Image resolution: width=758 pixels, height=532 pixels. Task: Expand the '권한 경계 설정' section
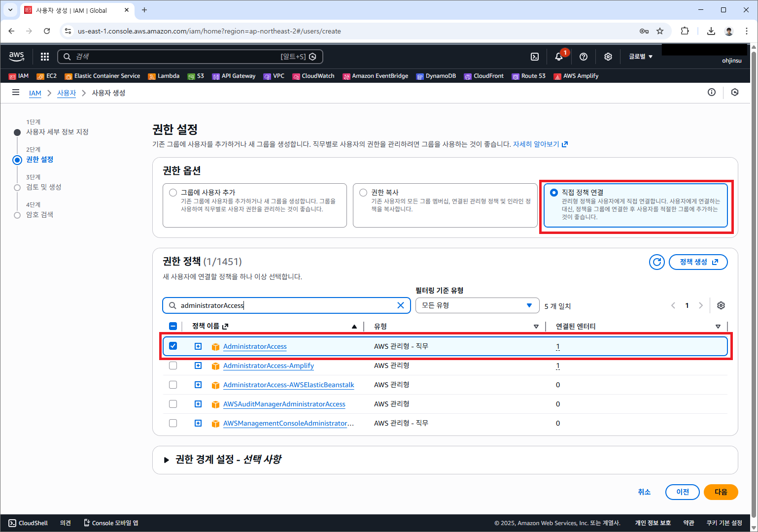pyautogui.click(x=167, y=460)
